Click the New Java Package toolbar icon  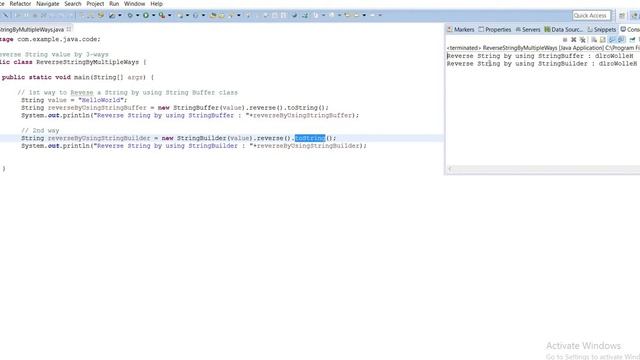[x=180, y=15]
